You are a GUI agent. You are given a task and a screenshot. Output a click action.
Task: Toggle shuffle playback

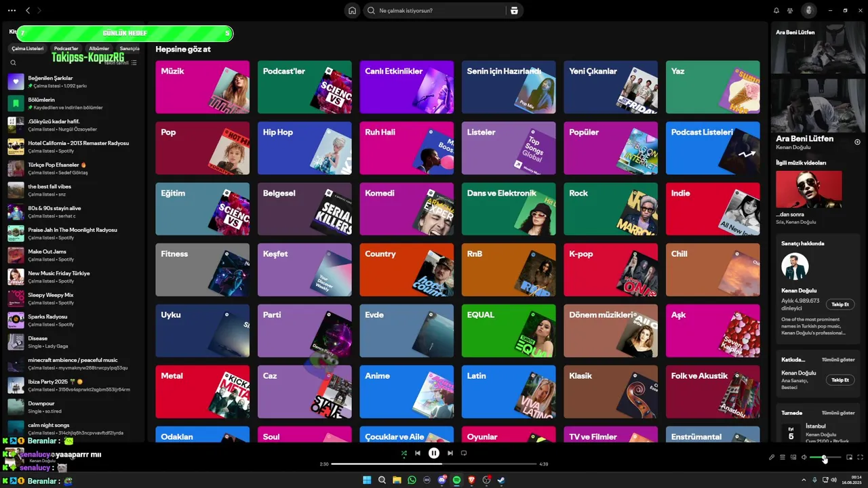[403, 453]
